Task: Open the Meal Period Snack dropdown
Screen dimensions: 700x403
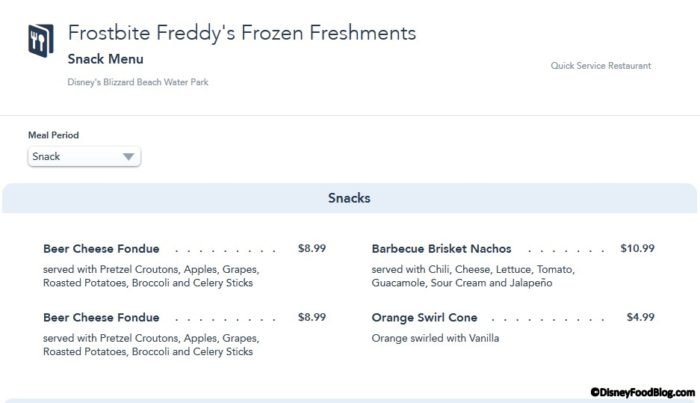Action: point(84,157)
